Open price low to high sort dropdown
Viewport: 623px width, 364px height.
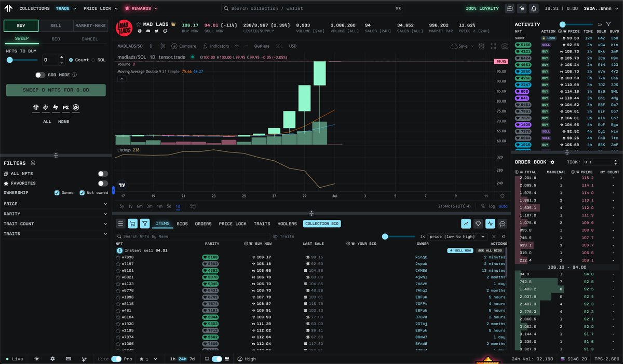[x=458, y=236]
